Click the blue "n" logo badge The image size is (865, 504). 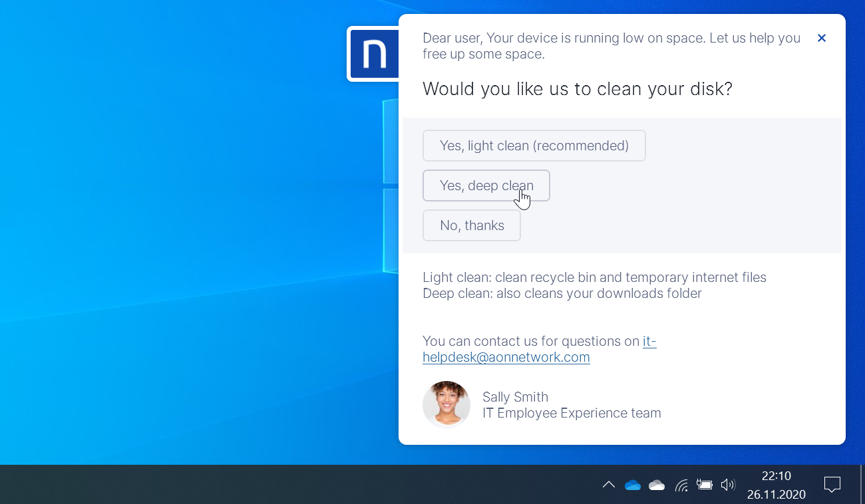[x=373, y=54]
